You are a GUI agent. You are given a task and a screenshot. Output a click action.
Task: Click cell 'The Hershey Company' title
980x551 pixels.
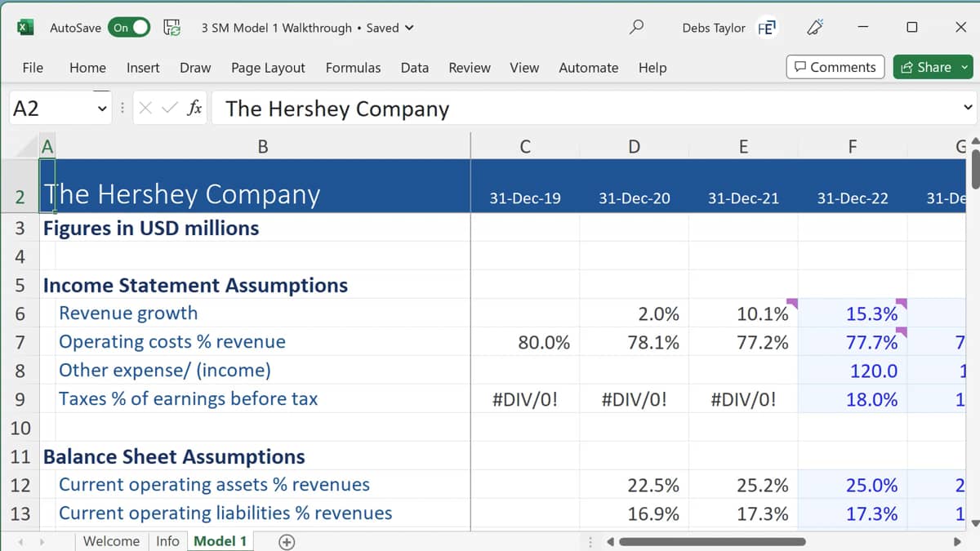coord(181,194)
